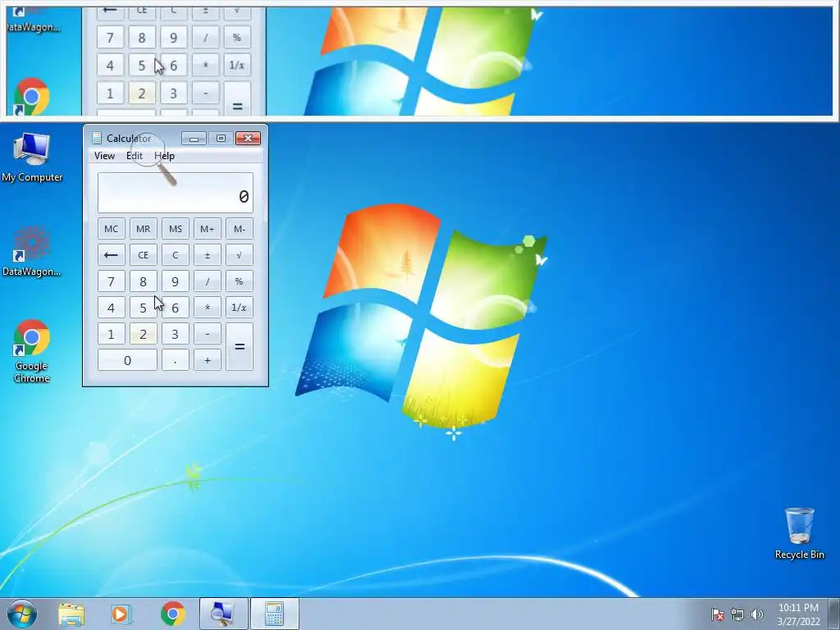840x630 pixels.
Task: Click the 6 key on main calculator
Action: tap(176, 308)
